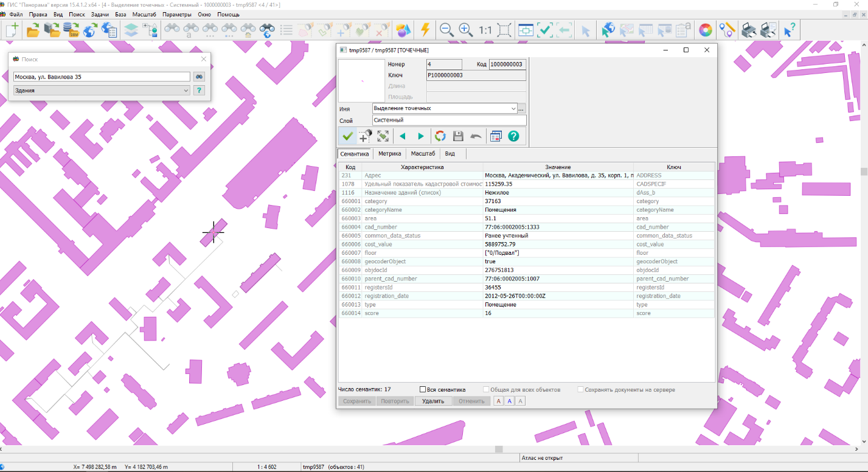Click the cursor question mark help icon

(790, 30)
